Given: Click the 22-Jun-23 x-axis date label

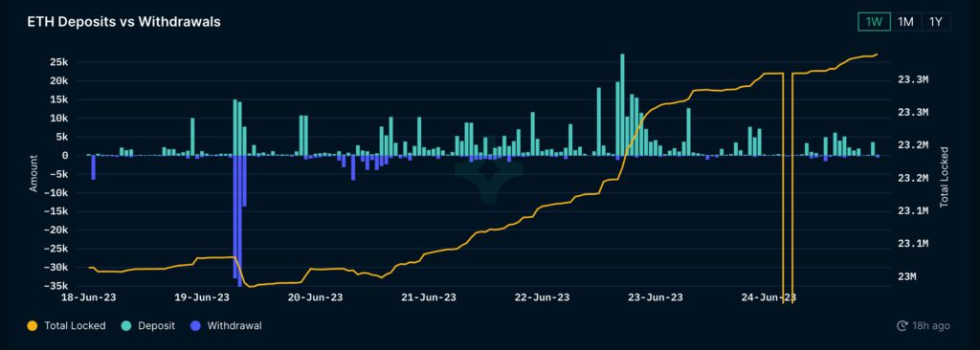Looking at the screenshot, I should click(542, 297).
